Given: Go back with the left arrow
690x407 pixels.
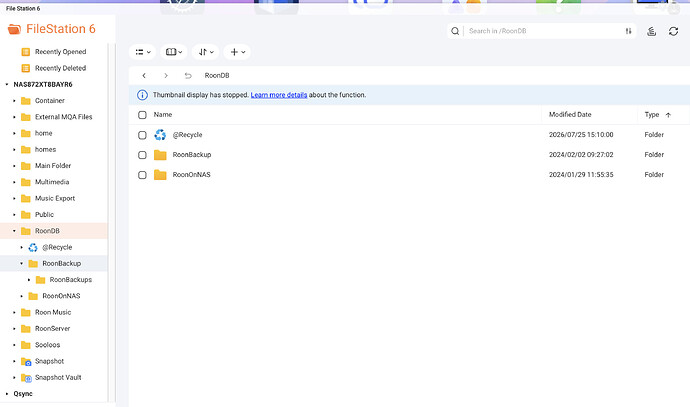Looking at the screenshot, I should coord(144,76).
